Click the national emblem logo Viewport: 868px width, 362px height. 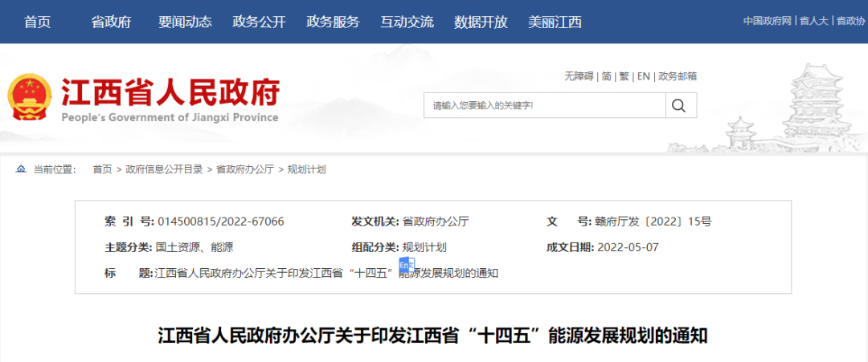coord(29,98)
